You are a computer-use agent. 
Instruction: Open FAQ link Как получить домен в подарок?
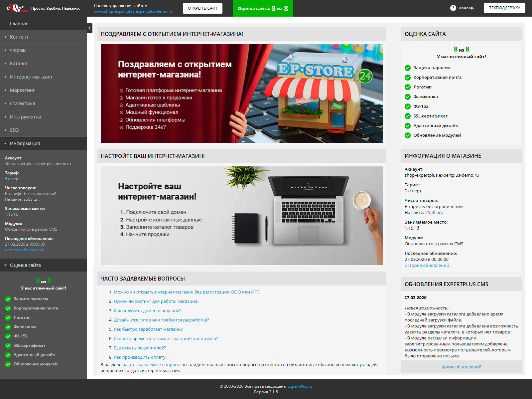click(x=147, y=310)
